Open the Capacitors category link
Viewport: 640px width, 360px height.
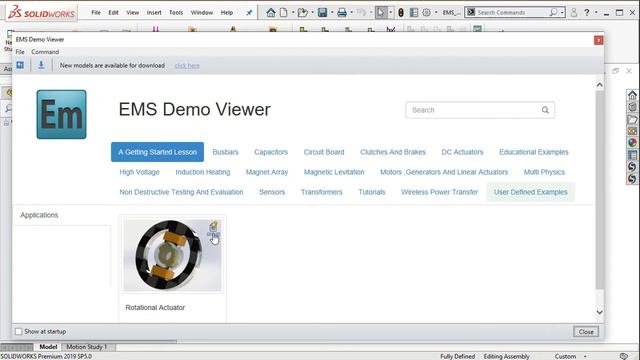271,152
